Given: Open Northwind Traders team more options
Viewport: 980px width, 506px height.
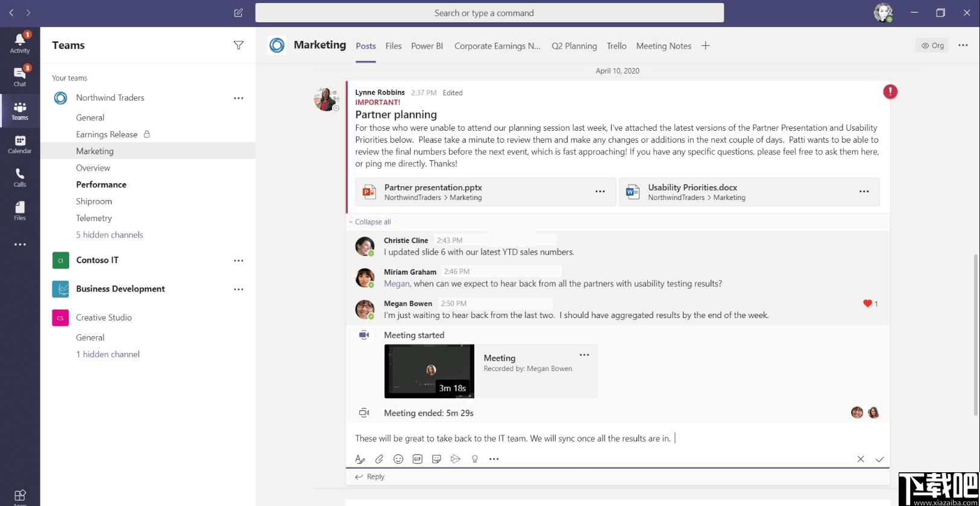Looking at the screenshot, I should (x=239, y=98).
